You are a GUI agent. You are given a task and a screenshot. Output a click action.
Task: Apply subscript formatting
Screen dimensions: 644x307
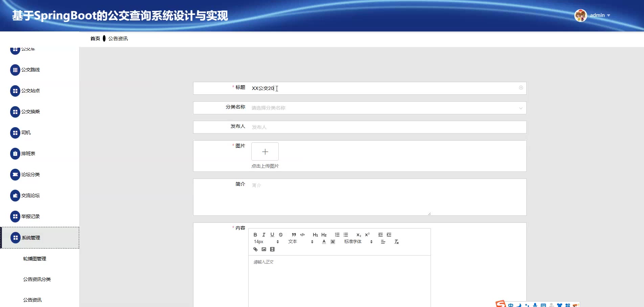(x=359, y=235)
